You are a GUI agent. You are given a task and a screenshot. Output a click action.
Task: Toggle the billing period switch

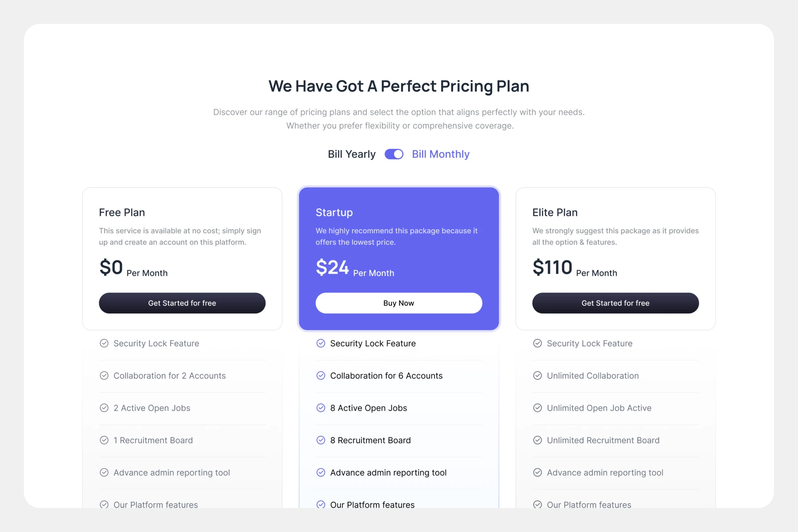394,154
